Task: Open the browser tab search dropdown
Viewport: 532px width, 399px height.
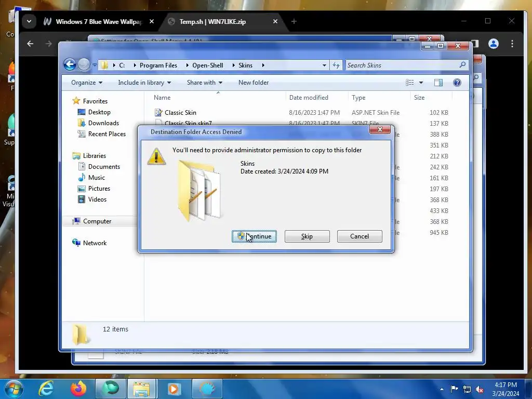Action: (29, 21)
